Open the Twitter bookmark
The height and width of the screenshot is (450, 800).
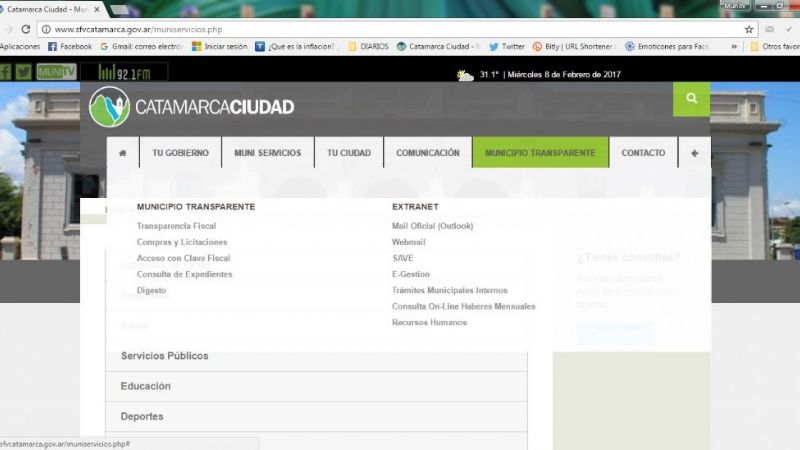[x=507, y=46]
